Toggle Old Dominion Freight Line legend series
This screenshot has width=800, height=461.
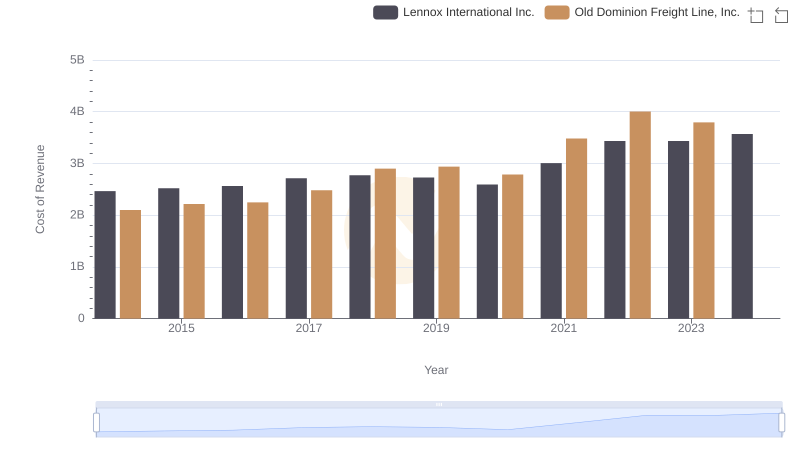pyautogui.click(x=642, y=12)
